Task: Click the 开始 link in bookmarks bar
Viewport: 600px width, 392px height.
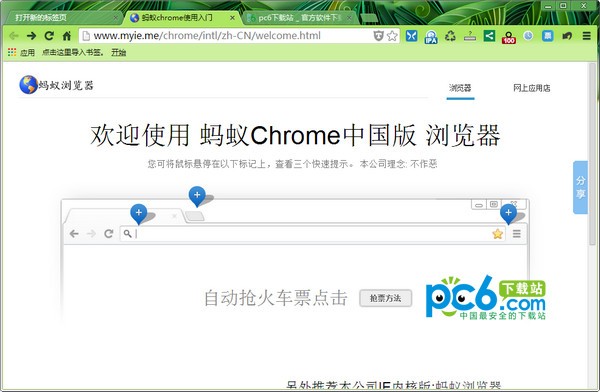Action: 119,52
